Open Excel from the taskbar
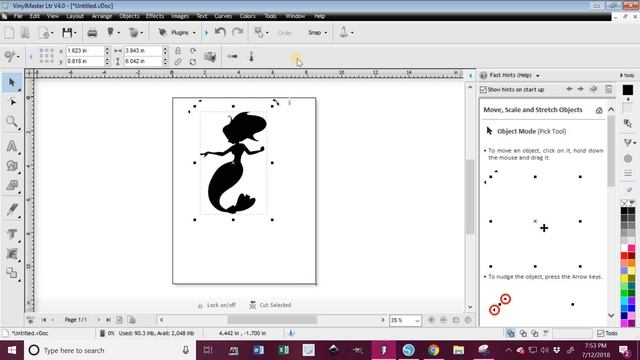 284,350
